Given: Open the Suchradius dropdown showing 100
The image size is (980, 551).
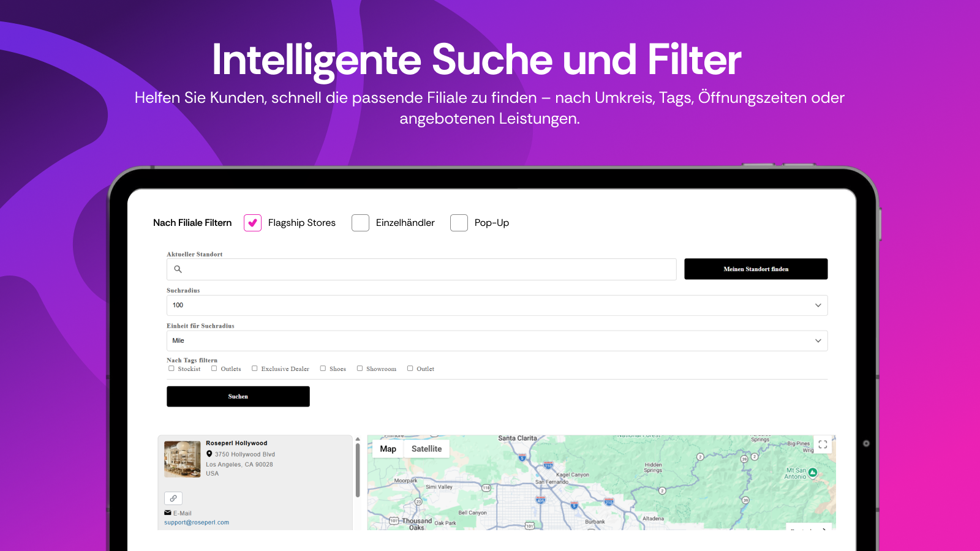Looking at the screenshot, I should tap(497, 305).
